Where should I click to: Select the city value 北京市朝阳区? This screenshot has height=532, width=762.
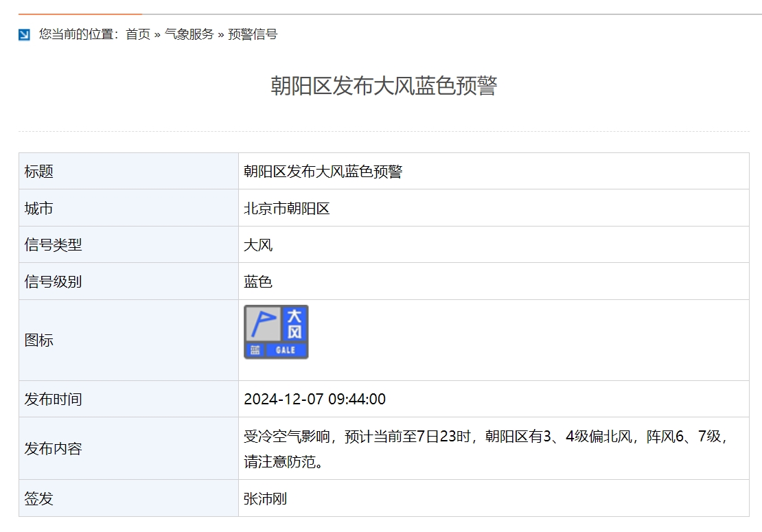(x=287, y=209)
